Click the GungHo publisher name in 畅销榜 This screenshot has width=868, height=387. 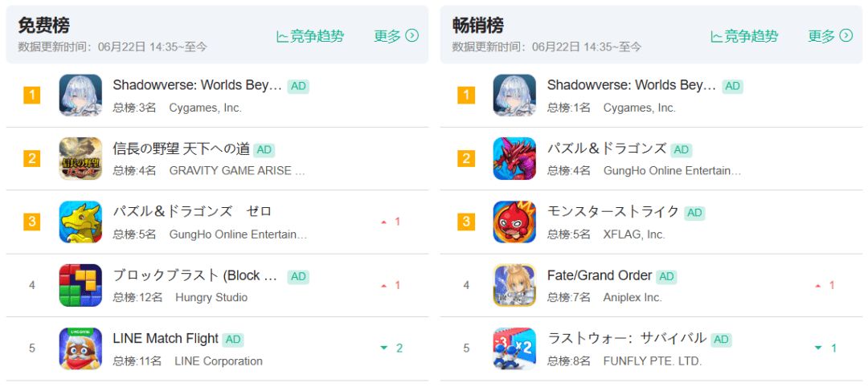[672, 171]
